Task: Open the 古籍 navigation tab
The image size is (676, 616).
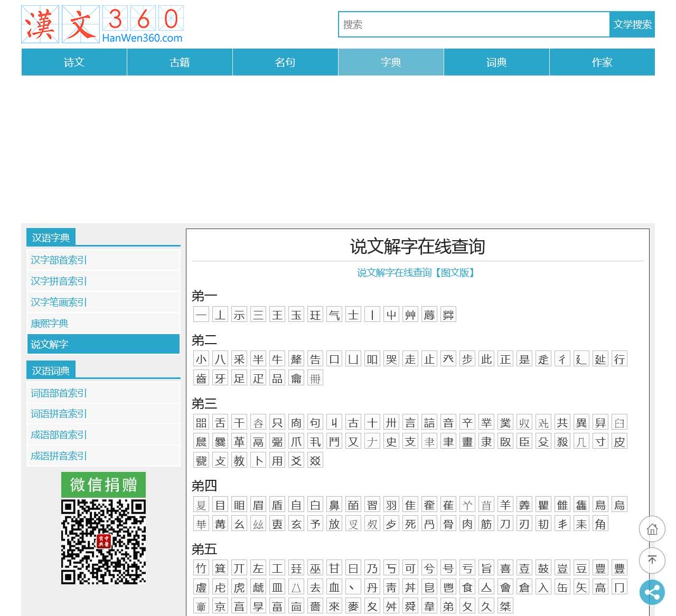Action: pos(180,62)
